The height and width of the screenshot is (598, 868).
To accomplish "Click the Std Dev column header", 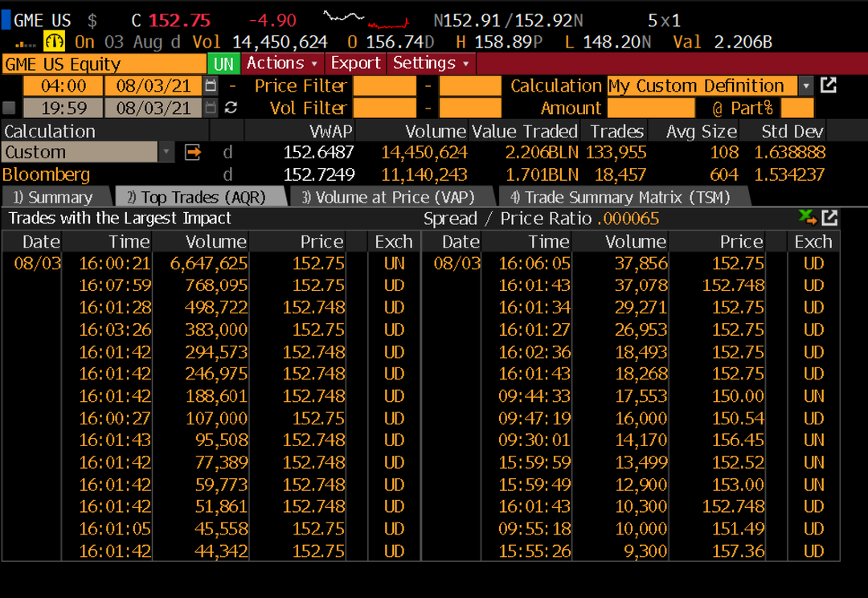I will [792, 131].
